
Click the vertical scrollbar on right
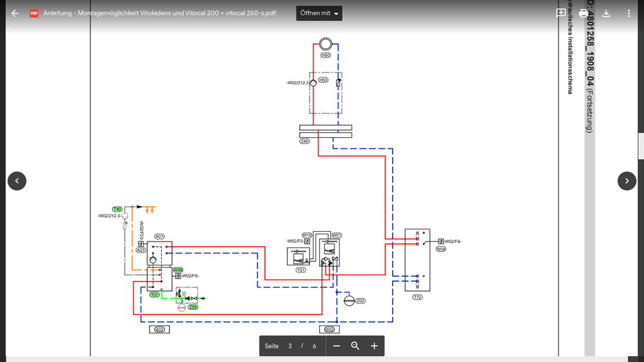(x=641, y=146)
